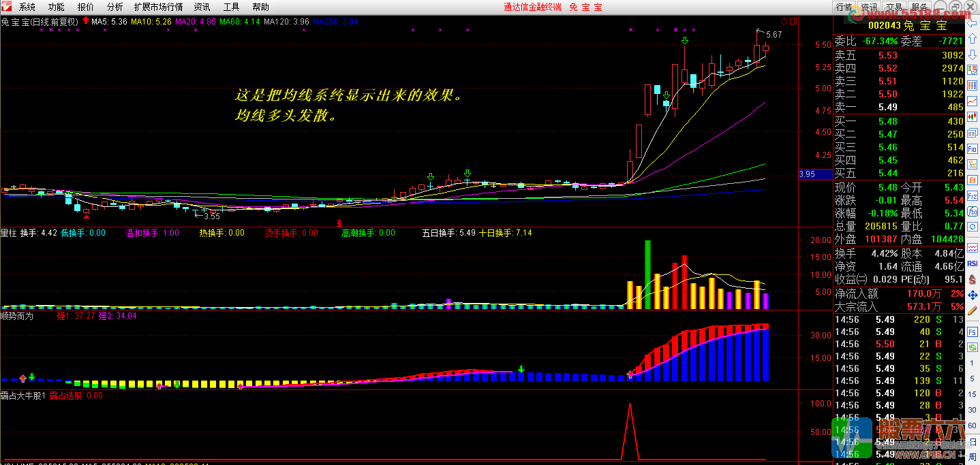This screenshot has height=465, width=980.
Task: Click the wavy indicator chart icon
Action: click(x=973, y=248)
